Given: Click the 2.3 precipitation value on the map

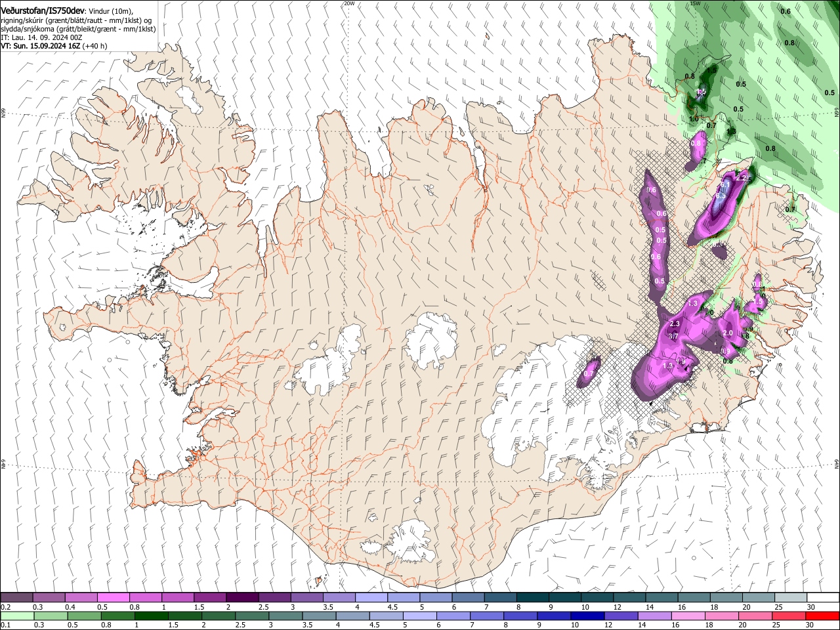Looking at the screenshot, I should click(x=675, y=324).
